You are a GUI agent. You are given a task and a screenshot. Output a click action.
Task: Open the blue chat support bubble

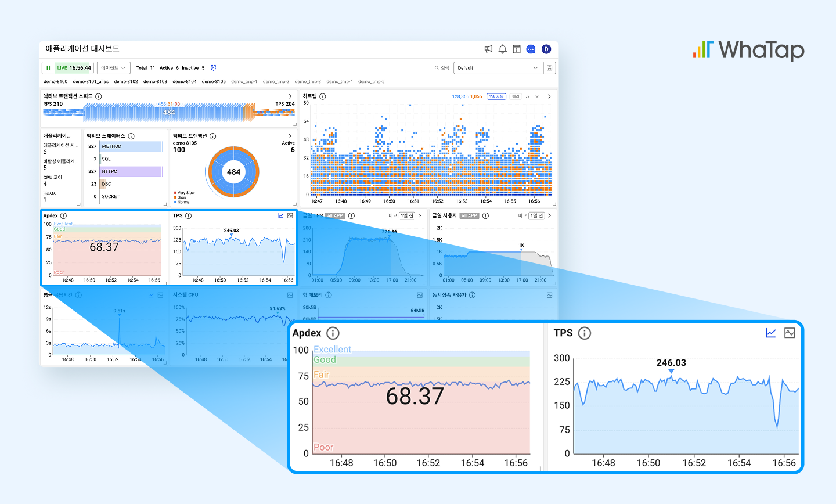point(531,49)
